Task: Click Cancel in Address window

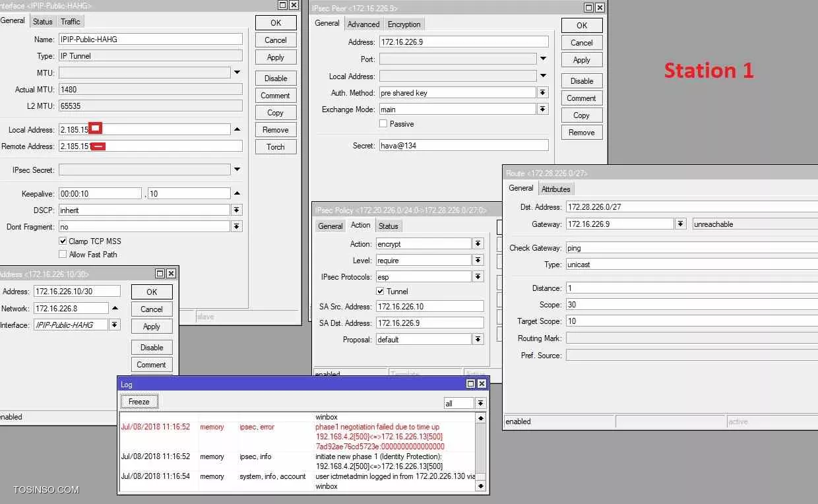Action: click(152, 309)
